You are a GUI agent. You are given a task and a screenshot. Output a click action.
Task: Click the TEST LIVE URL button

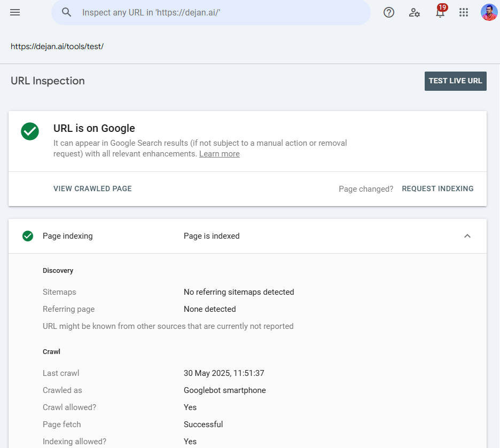click(455, 81)
